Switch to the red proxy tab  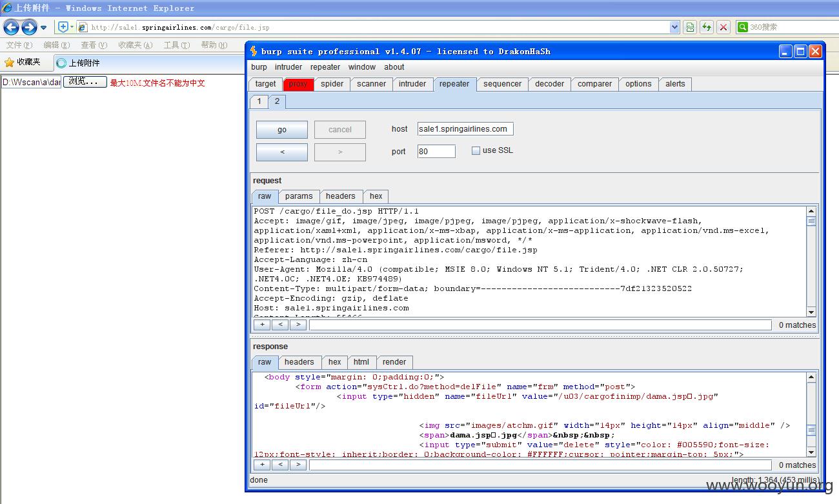[x=298, y=84]
